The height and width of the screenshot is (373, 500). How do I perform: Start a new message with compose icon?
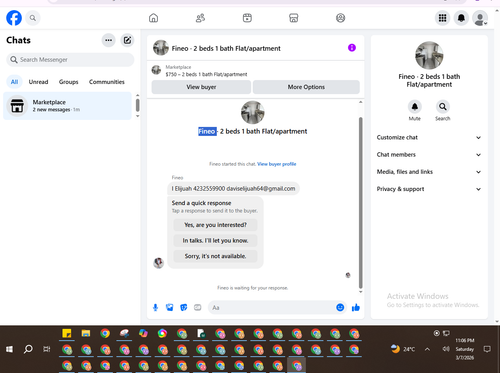pyautogui.click(x=127, y=40)
